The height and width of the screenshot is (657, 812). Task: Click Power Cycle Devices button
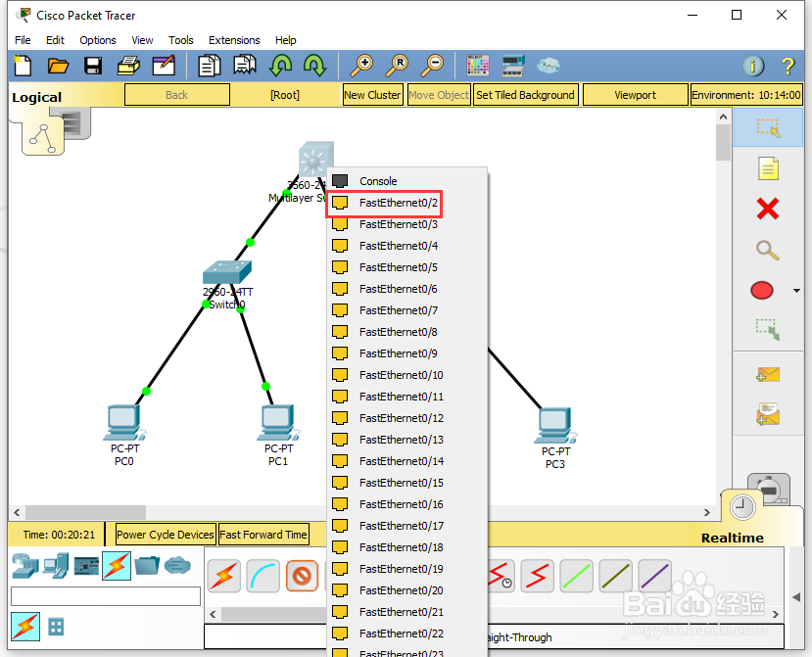166,535
